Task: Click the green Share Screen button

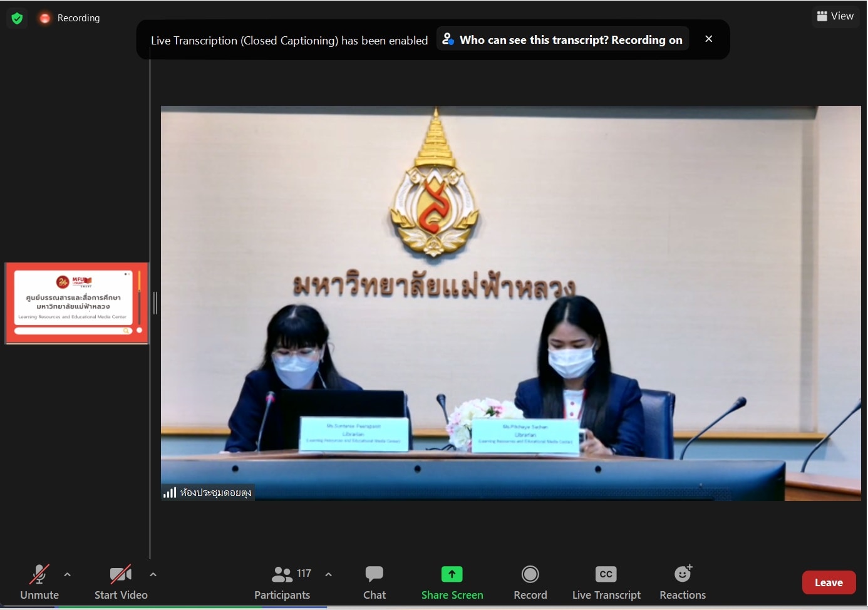Action: (x=452, y=582)
